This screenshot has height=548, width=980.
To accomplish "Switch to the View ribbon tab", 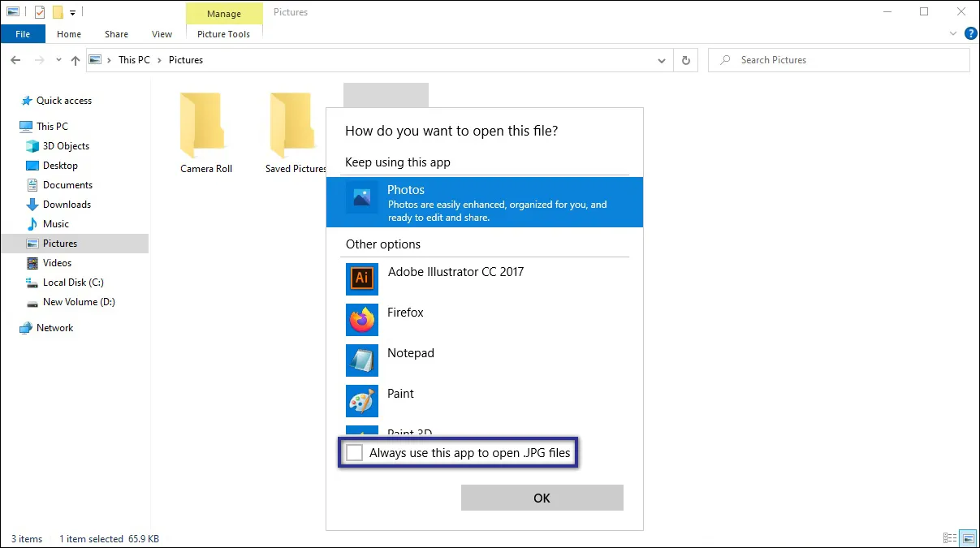I will point(161,33).
